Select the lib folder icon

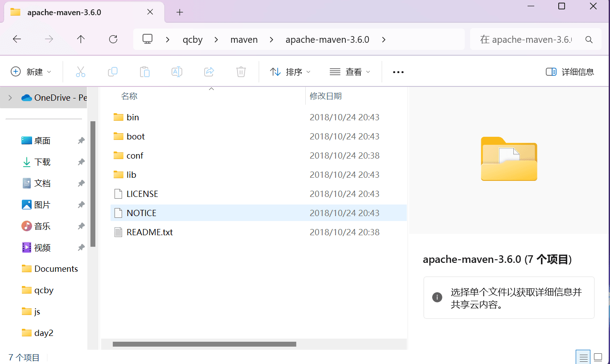[x=118, y=175]
